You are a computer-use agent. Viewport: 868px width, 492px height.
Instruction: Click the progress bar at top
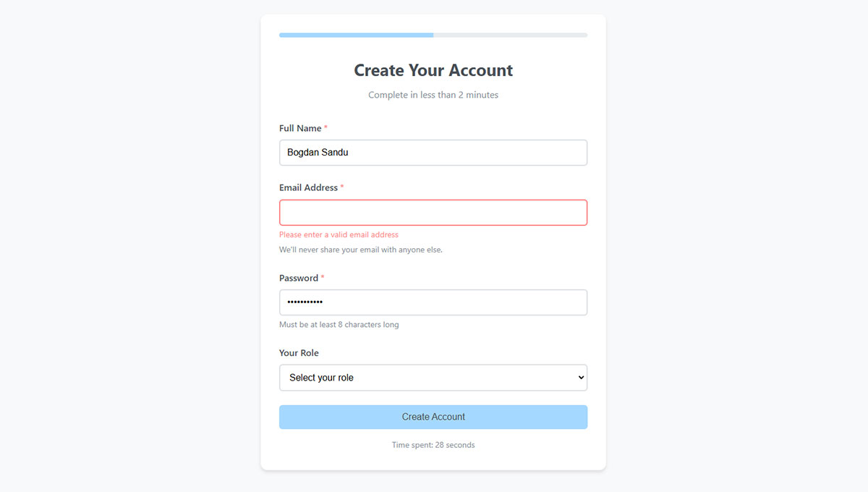433,35
